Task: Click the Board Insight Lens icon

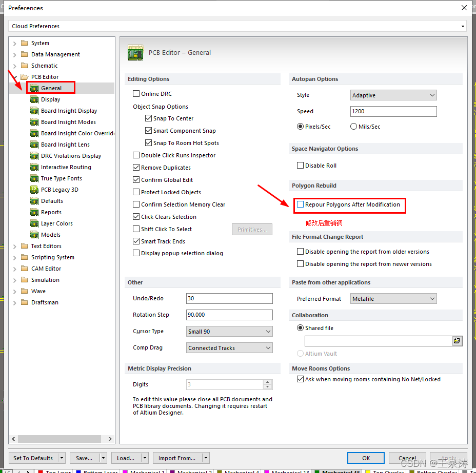Action: click(x=34, y=145)
